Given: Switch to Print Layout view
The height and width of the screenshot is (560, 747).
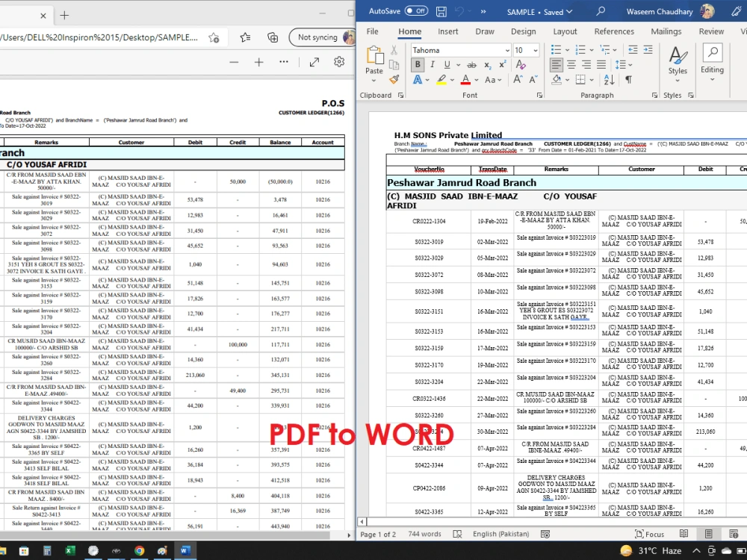Looking at the screenshot, I should pos(708,535).
